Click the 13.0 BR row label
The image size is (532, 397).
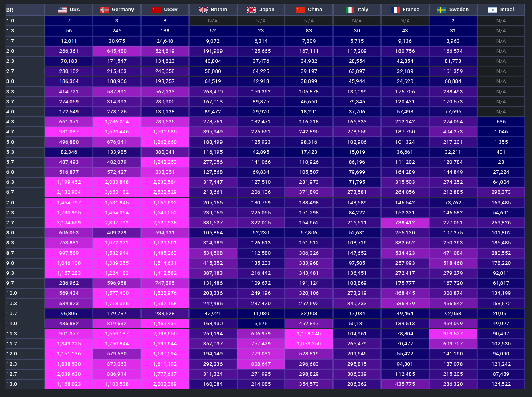[x=25, y=384]
